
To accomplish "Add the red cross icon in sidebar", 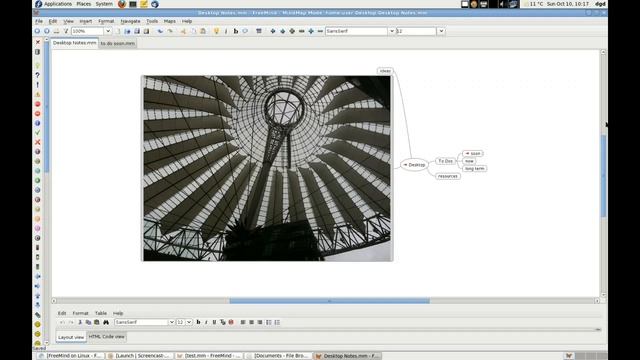I will point(38,142).
